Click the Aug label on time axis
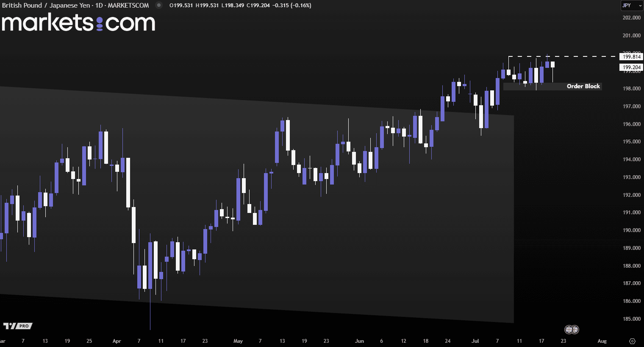The height and width of the screenshot is (347, 644). pyautogui.click(x=602, y=341)
